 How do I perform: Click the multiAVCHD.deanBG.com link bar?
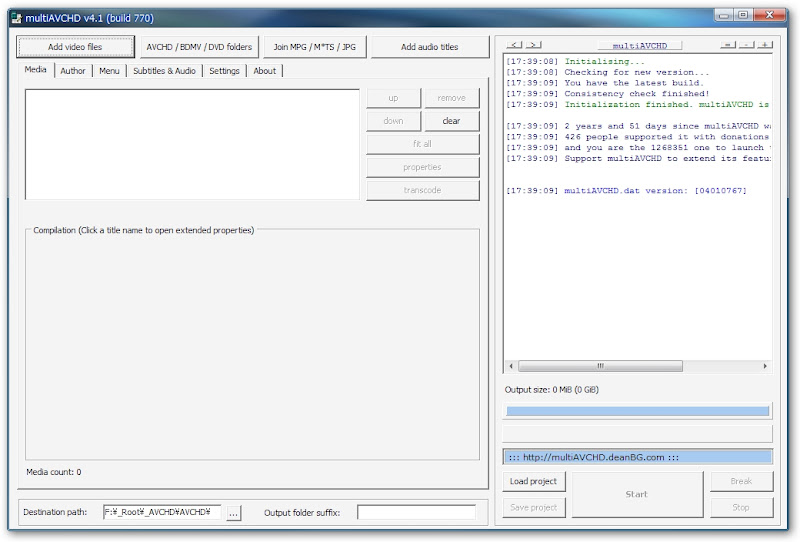click(637, 457)
